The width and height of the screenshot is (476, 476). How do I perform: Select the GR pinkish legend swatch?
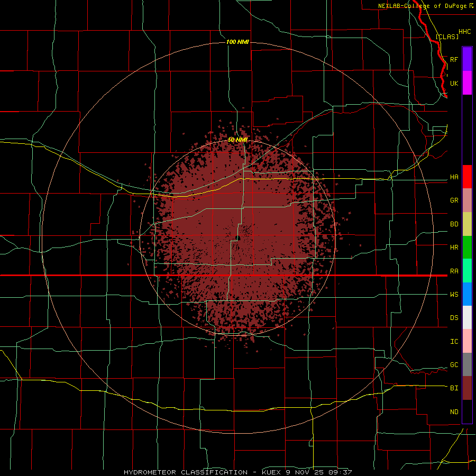pos(467,200)
